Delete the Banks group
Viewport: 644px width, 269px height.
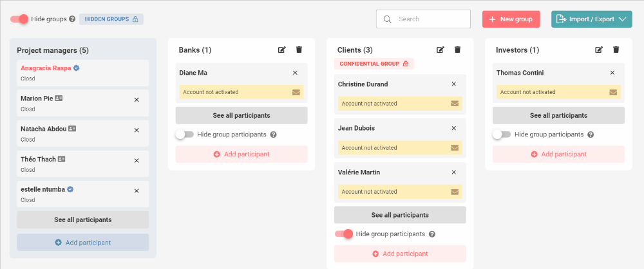click(x=299, y=50)
